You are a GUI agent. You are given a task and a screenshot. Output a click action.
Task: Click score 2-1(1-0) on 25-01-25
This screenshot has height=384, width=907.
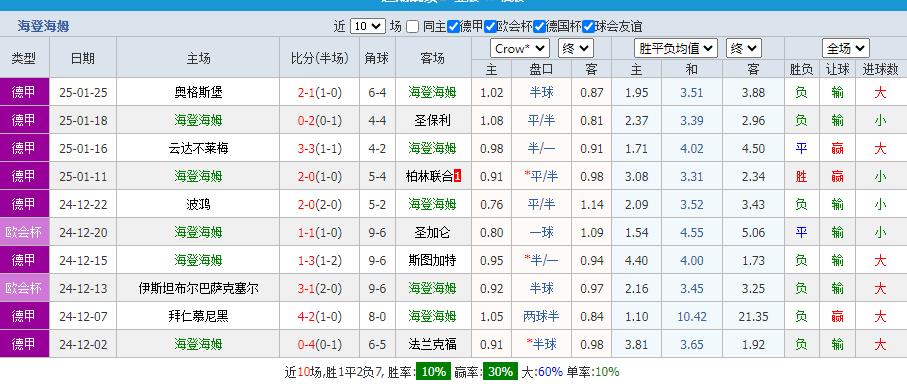coord(320,93)
